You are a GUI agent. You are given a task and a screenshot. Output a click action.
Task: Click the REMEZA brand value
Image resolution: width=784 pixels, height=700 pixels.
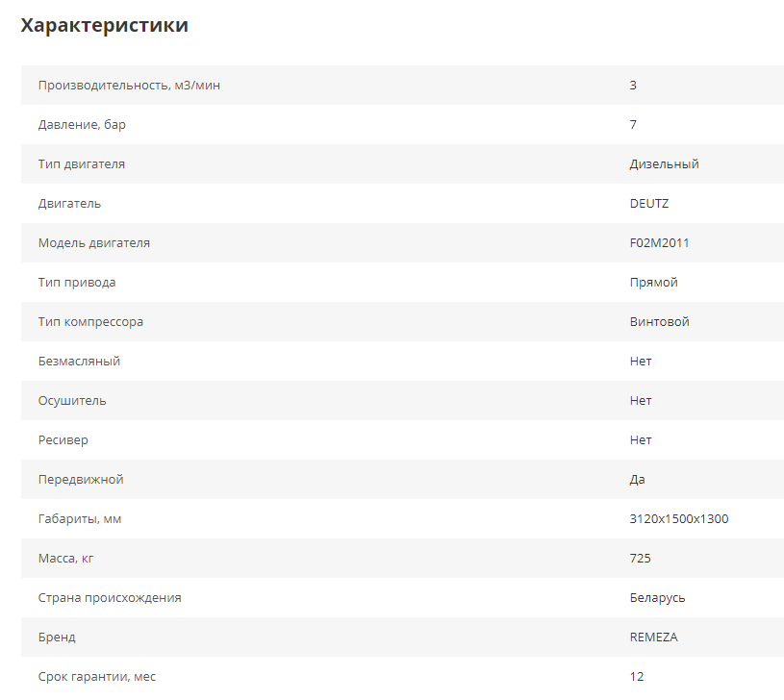653,637
